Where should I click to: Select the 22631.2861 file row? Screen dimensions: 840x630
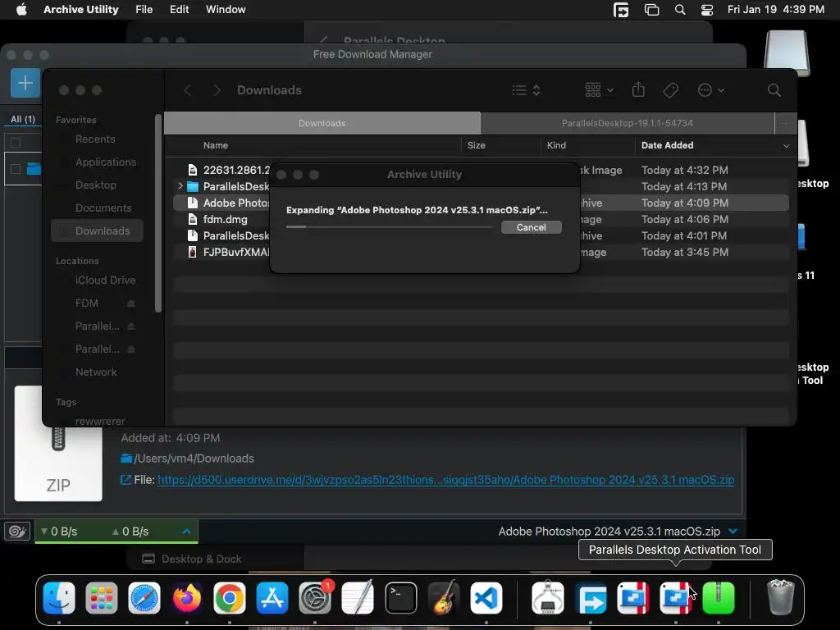point(481,170)
